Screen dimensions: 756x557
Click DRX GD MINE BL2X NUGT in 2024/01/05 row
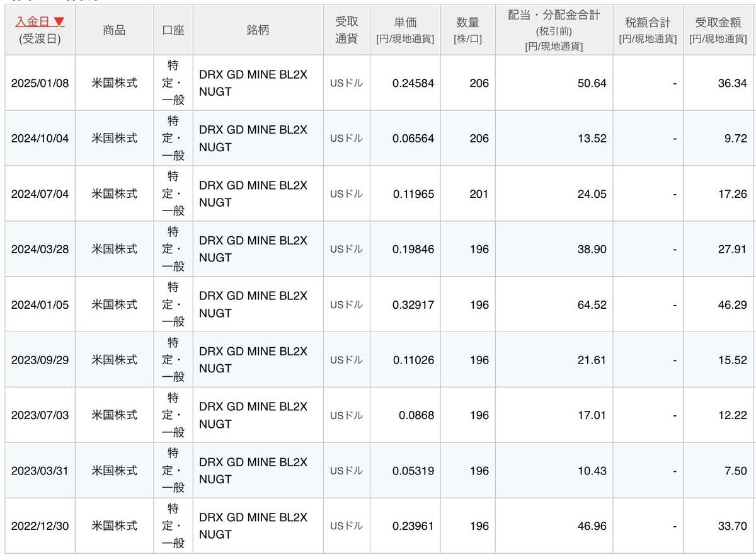point(253,305)
